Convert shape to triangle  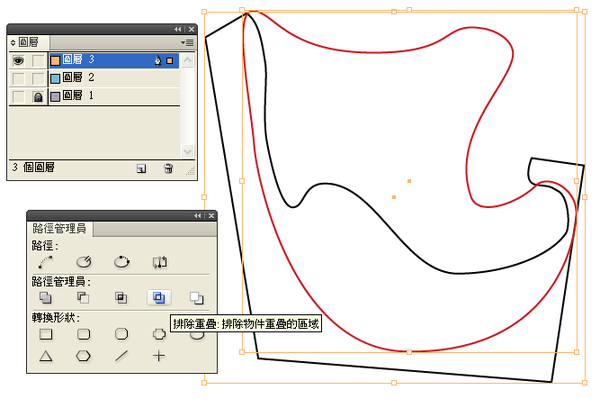46,356
